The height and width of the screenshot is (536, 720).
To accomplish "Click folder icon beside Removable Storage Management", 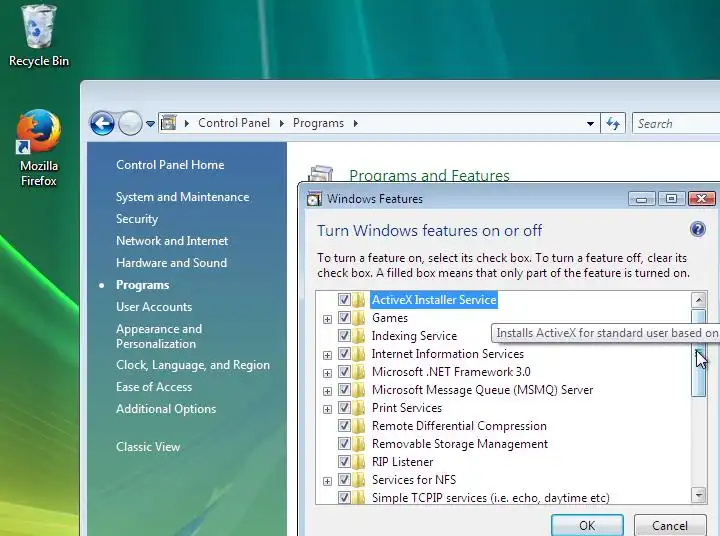I will (359, 444).
